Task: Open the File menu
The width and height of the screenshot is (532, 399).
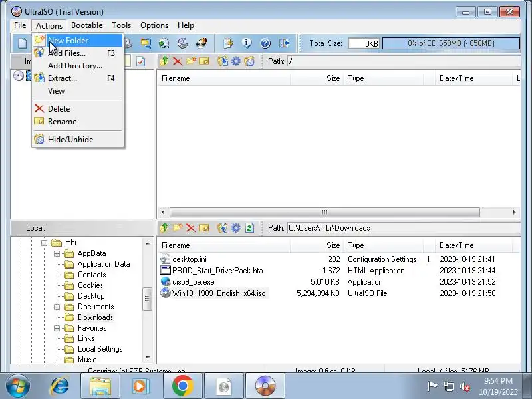Action: [20, 25]
